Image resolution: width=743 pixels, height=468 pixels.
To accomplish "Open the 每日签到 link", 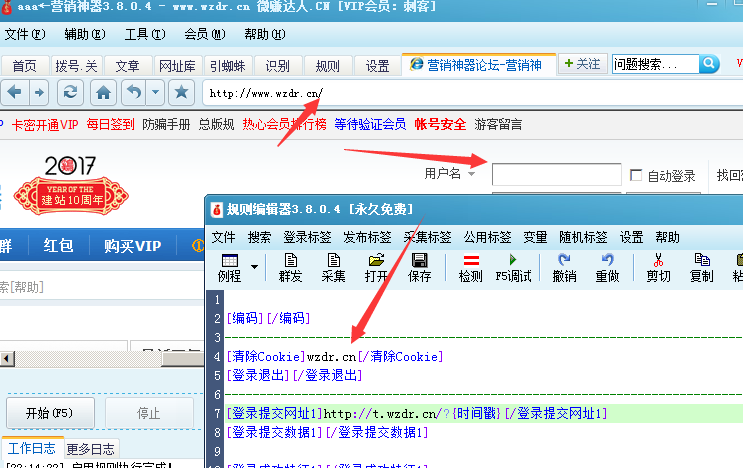I will 110,125.
